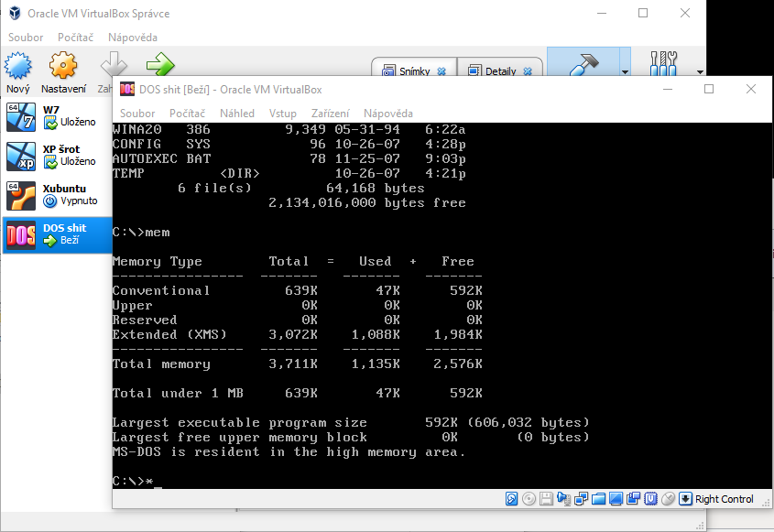This screenshot has width=774, height=532.
Task: Select the Global Tools wrench and screwdriver icon
Action: 663,64
